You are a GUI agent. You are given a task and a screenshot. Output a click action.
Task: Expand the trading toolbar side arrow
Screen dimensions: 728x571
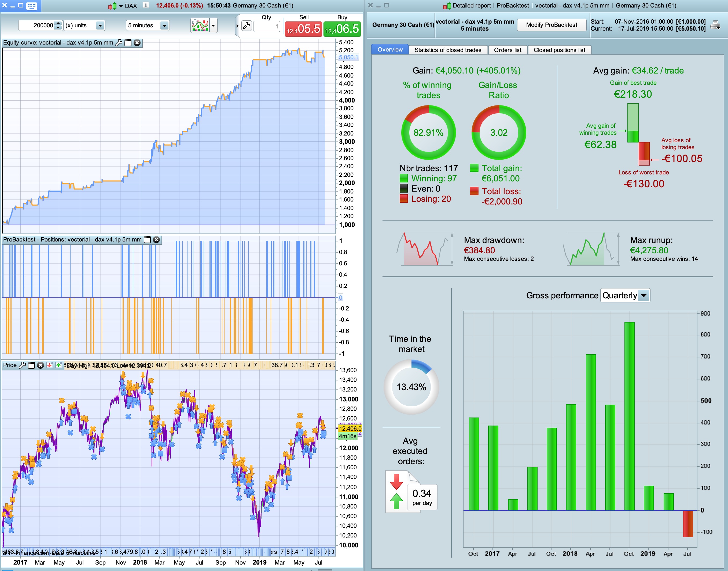[x=237, y=26]
